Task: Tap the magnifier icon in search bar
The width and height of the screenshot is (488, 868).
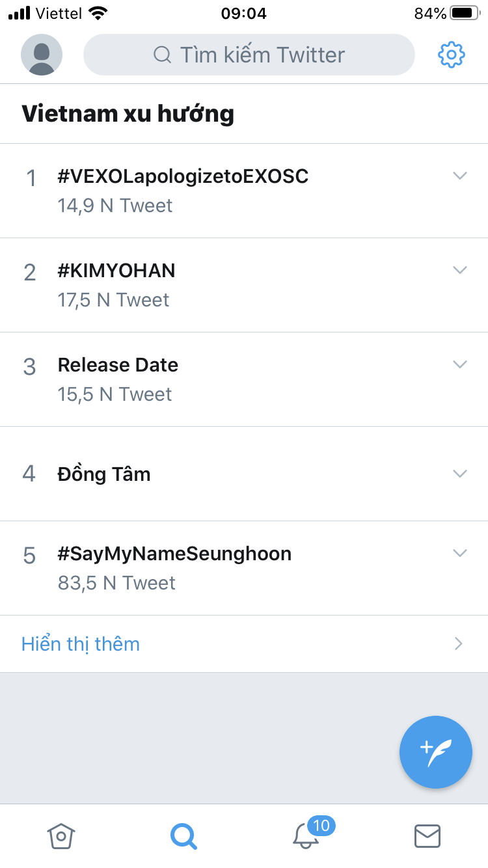Action: click(x=162, y=55)
